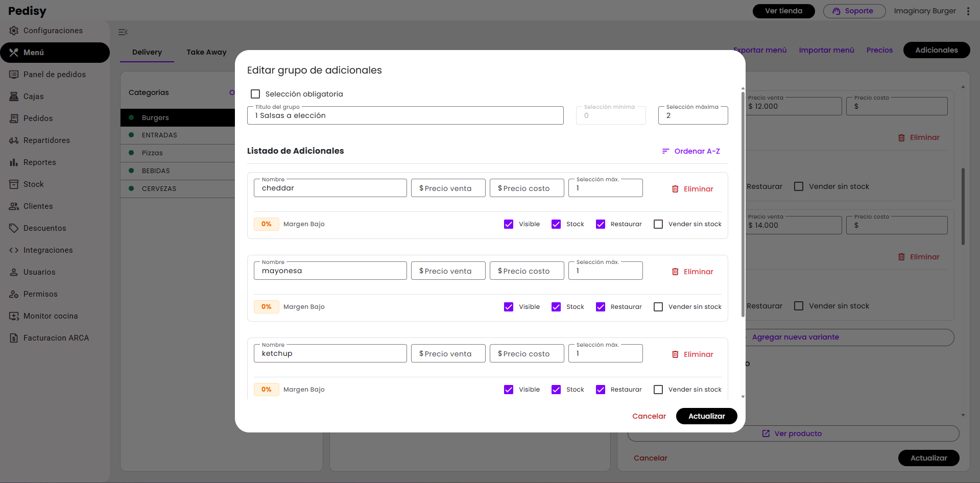Uncheck Visible for mayonesa
Image resolution: width=980 pixels, height=483 pixels.
[509, 306]
